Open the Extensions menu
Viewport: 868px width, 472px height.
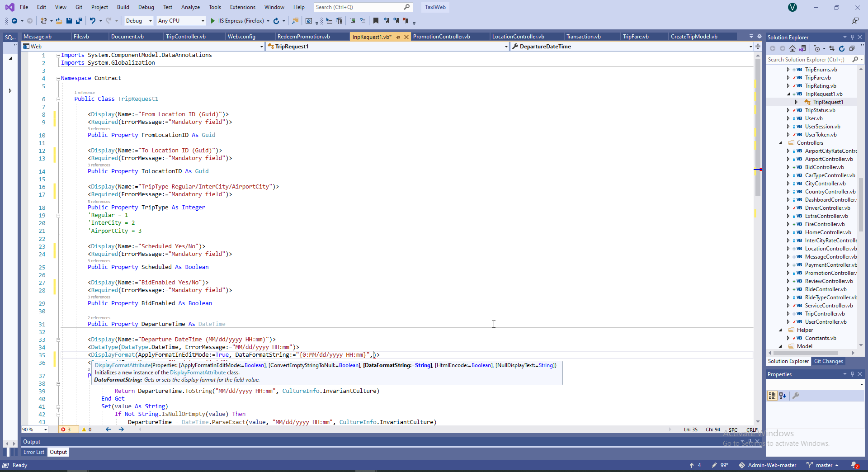click(x=242, y=7)
